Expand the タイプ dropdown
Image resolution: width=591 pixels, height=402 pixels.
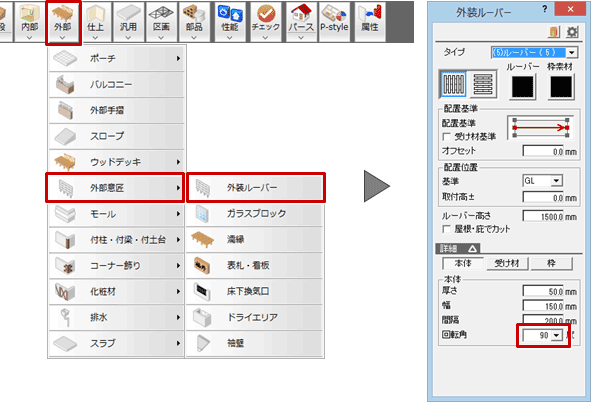click(x=572, y=52)
